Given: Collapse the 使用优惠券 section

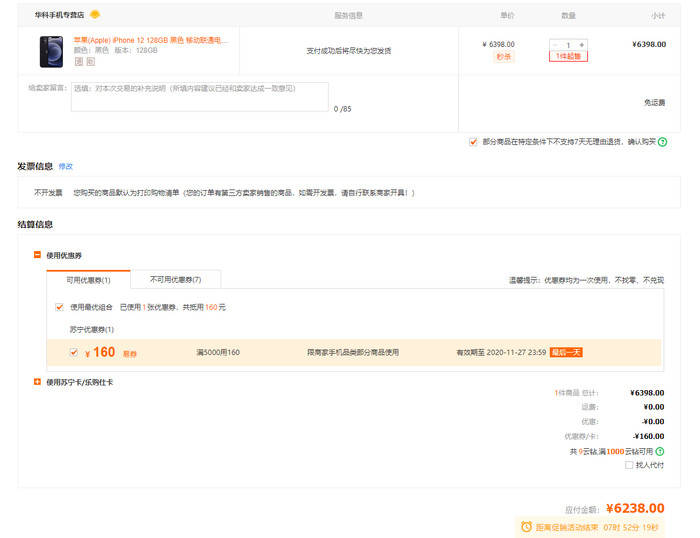Looking at the screenshot, I should tap(38, 256).
